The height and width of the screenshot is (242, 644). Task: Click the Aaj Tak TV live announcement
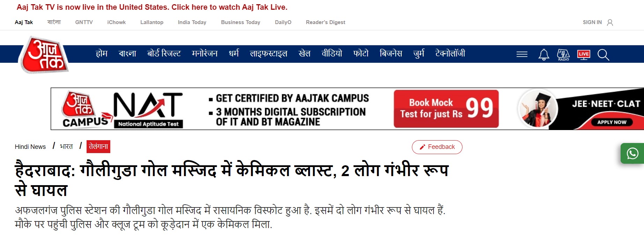(152, 7)
